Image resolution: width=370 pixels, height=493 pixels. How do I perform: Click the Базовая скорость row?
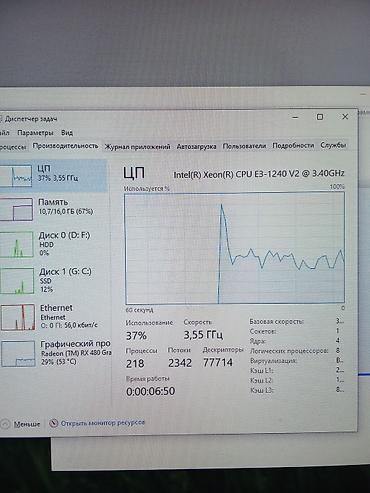pyautogui.click(x=297, y=321)
